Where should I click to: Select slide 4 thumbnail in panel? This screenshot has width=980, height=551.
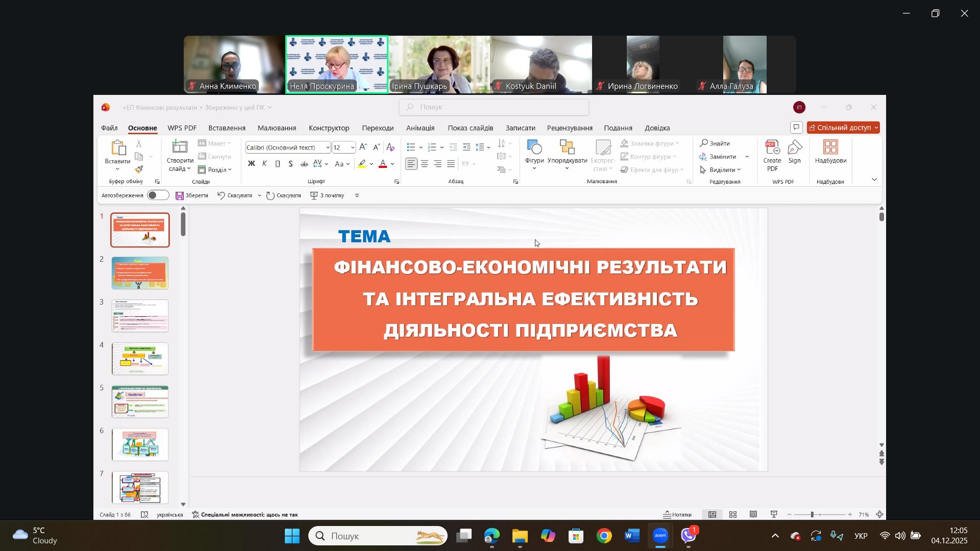pos(140,359)
